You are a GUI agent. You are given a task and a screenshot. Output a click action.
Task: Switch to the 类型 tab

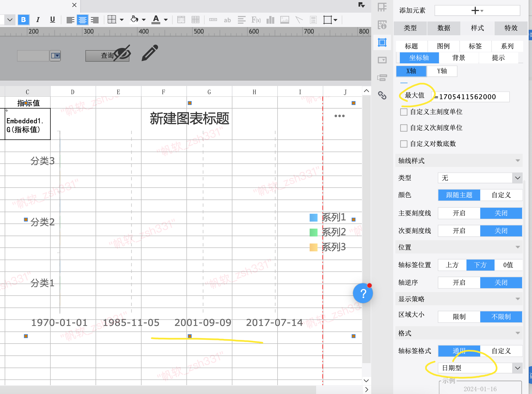point(410,28)
